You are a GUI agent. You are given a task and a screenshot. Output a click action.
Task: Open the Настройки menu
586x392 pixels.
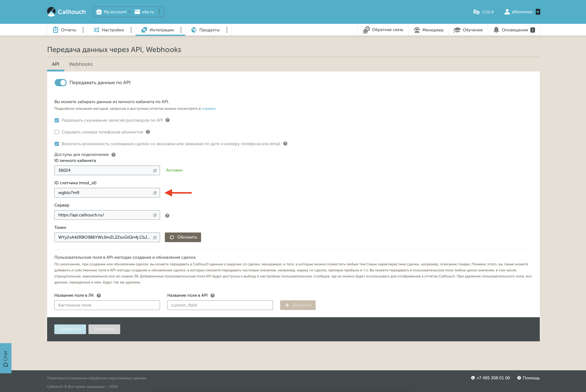109,30
